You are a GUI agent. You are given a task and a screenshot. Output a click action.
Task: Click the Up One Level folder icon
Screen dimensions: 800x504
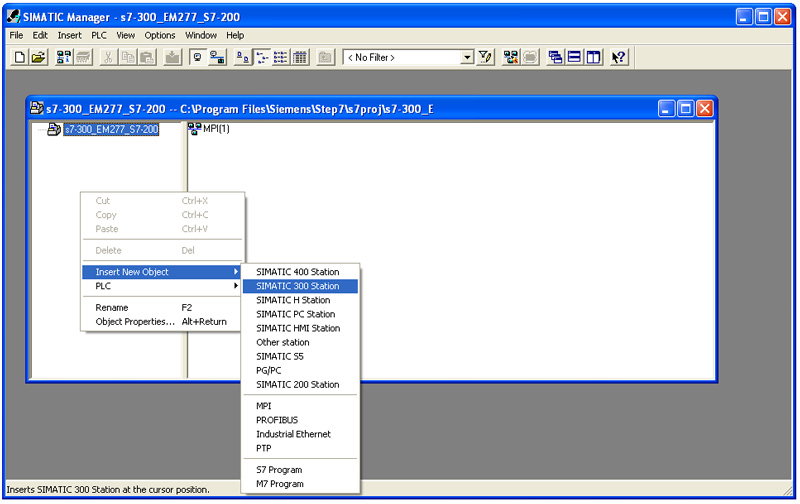tap(325, 57)
